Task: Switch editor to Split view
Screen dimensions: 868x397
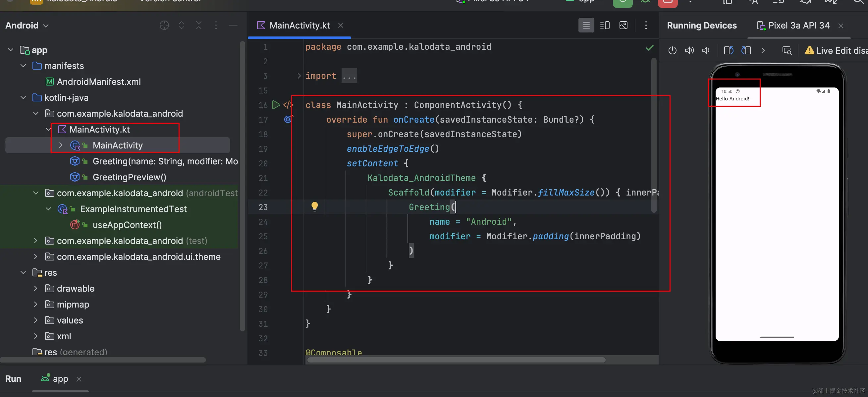Action: coord(605,25)
